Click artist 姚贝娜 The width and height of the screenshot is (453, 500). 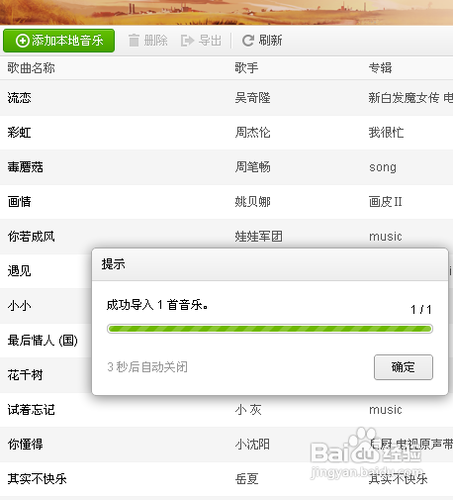click(x=253, y=202)
